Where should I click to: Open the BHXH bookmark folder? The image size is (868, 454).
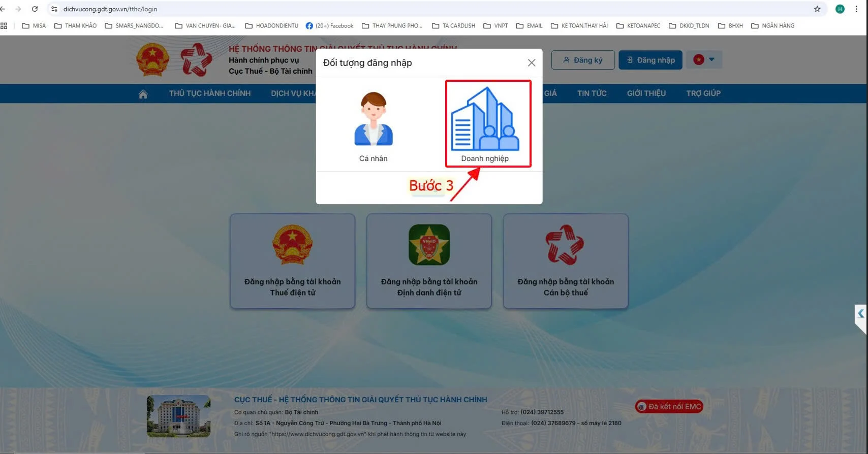tap(730, 25)
